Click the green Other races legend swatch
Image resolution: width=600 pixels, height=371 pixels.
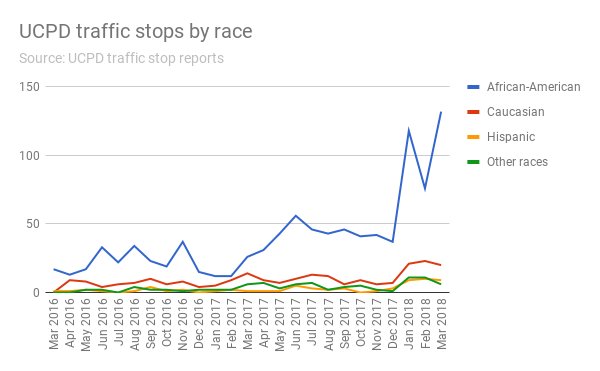pos(473,162)
